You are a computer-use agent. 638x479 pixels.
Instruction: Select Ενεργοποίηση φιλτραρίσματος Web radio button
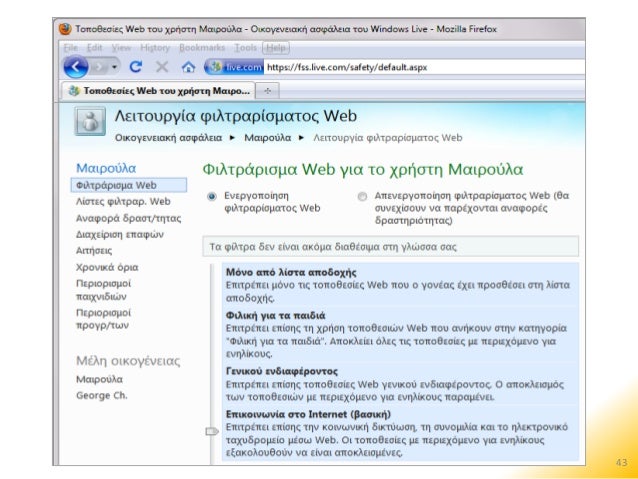212,197
